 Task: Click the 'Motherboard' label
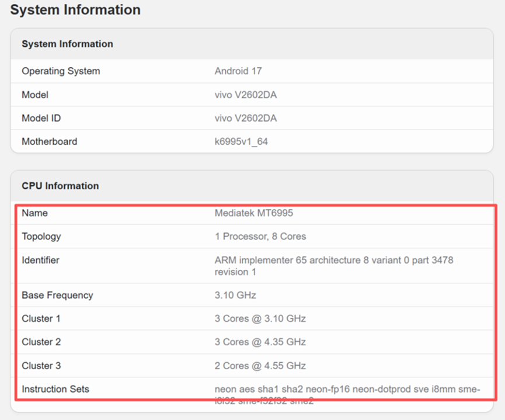pyautogui.click(x=49, y=141)
